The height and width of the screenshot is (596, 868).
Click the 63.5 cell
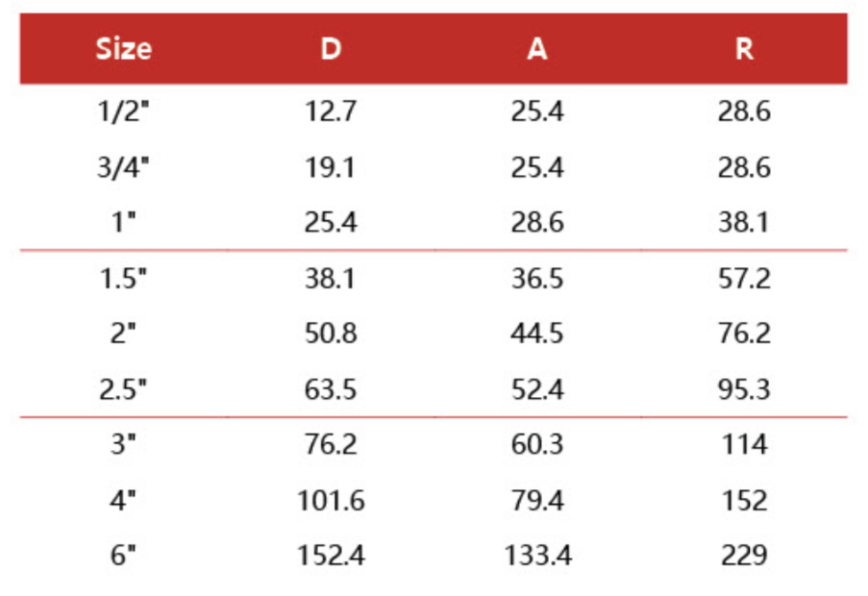(x=331, y=390)
